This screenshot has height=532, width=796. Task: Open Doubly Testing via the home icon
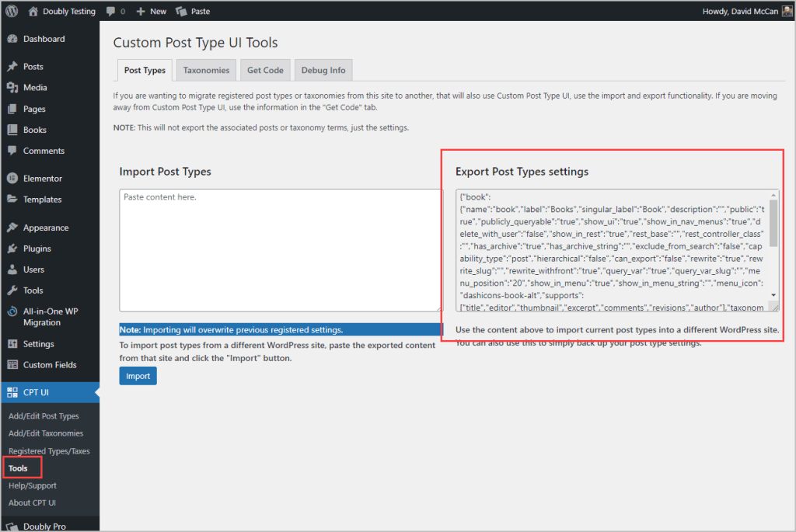coord(32,11)
